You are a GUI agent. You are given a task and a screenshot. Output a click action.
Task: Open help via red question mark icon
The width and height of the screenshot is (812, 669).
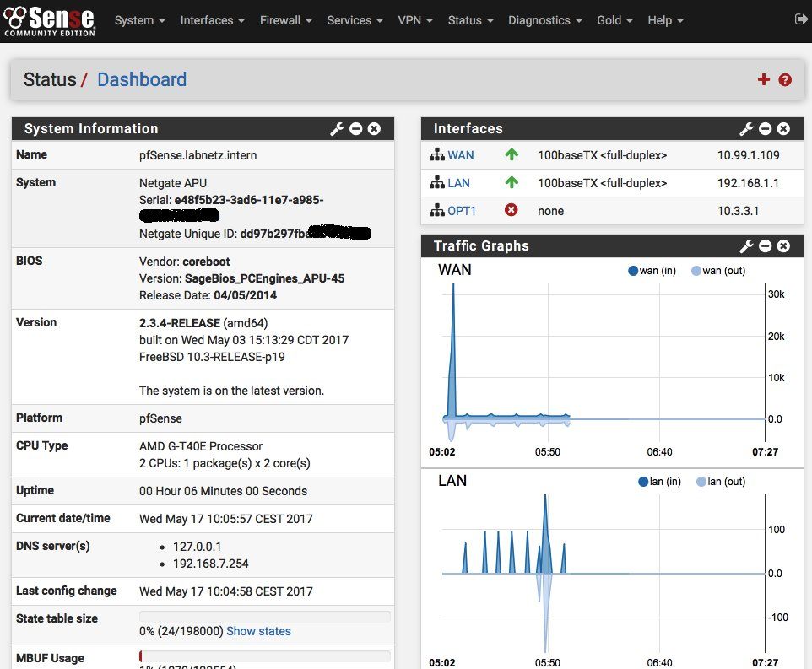click(785, 79)
